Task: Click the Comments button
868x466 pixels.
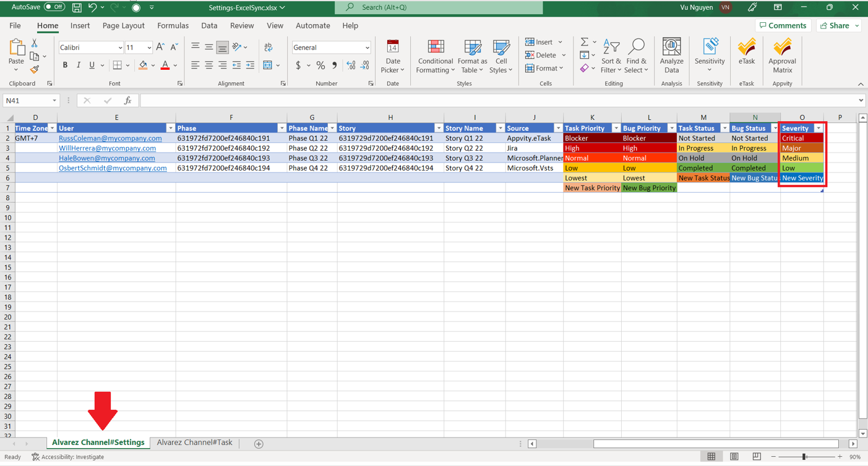Action: pyautogui.click(x=783, y=25)
